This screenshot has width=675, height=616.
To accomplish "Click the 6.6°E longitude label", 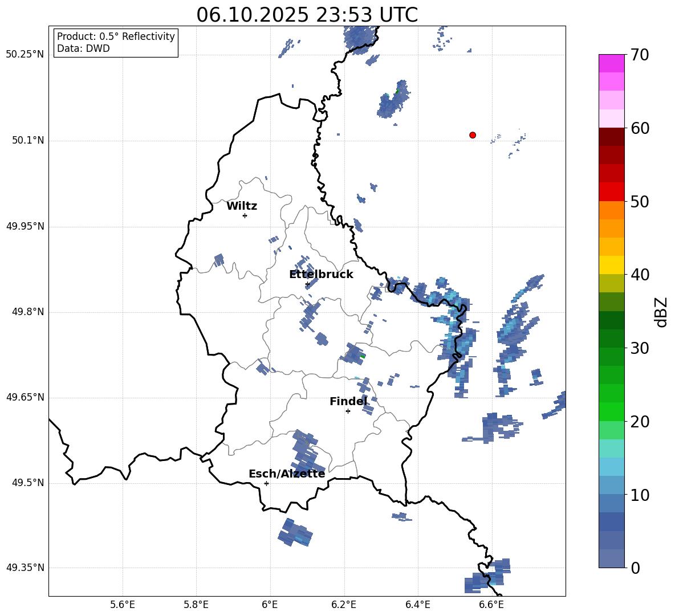I will point(491,605).
